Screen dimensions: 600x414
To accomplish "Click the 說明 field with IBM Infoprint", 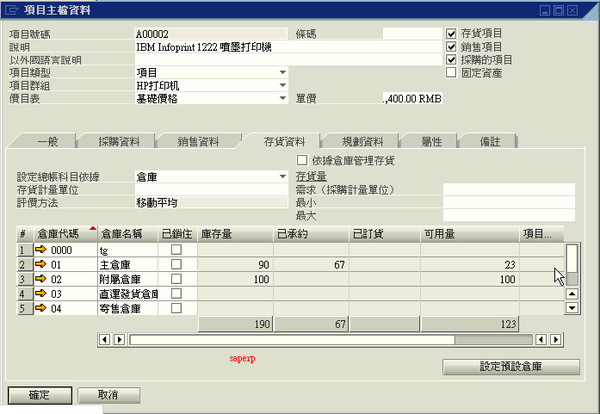I will (289, 47).
